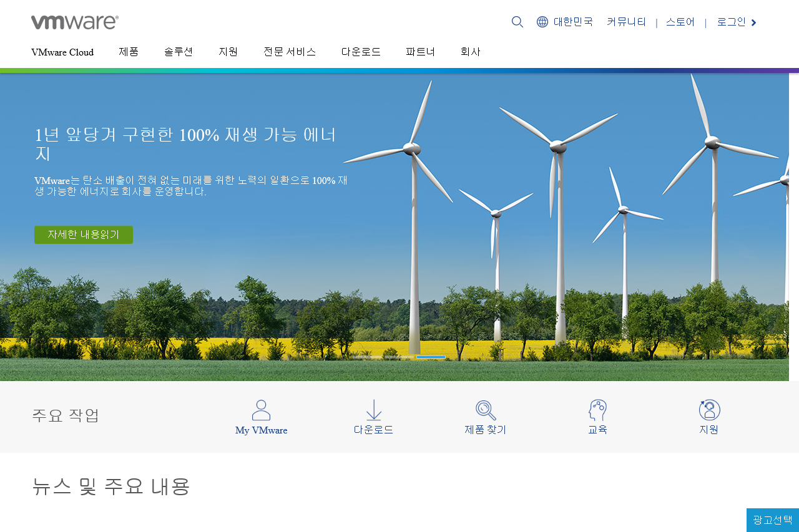Click the 다운로드 download arrow icon
The height and width of the screenshot is (532, 799).
(x=373, y=410)
